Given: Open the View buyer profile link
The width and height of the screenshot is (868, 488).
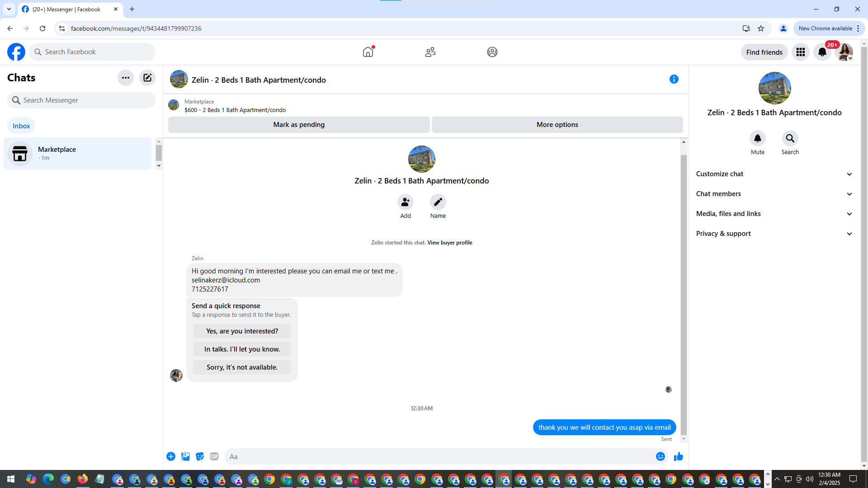Looking at the screenshot, I should click(450, 243).
